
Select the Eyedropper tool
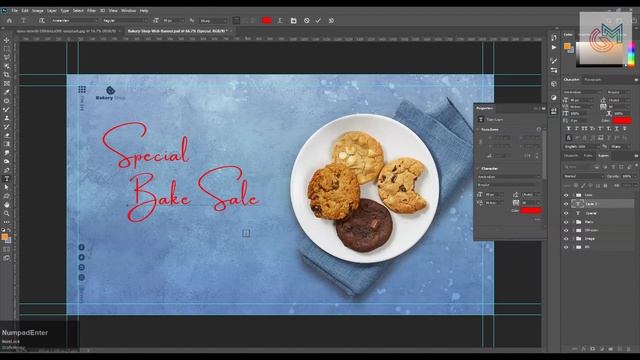pyautogui.click(x=7, y=92)
